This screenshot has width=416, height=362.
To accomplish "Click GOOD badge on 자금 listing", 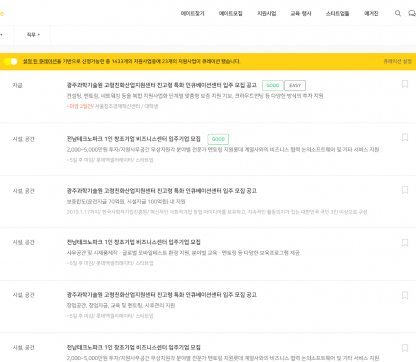I will pyautogui.click(x=273, y=85).
